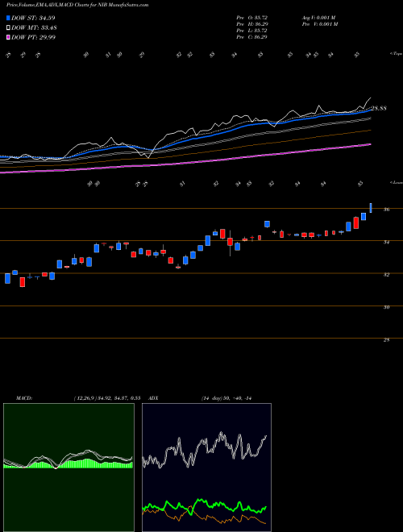
Task: Click the MACD '(12,26,9) 34.92, 34.37, 0.55' values
Action: (107, 398)
